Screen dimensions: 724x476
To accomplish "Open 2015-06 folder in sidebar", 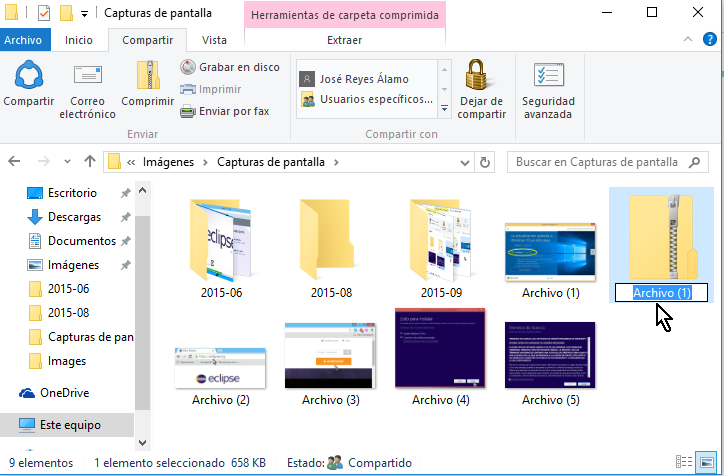I will tap(59, 289).
